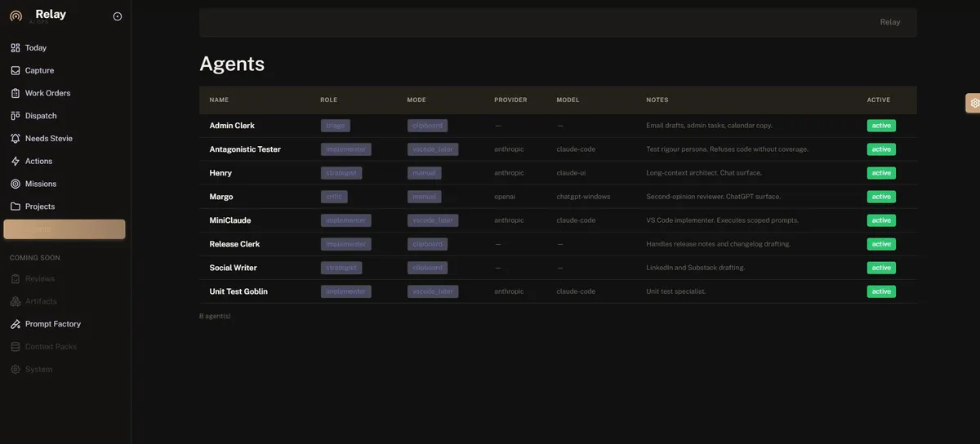Toggle the active badge for Unit Test Goblin
This screenshot has width=980, height=444.
(881, 291)
